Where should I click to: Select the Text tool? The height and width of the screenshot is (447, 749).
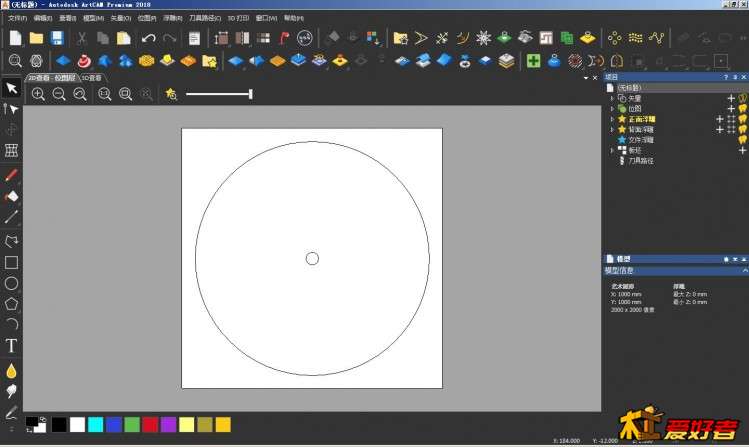[x=12, y=346]
